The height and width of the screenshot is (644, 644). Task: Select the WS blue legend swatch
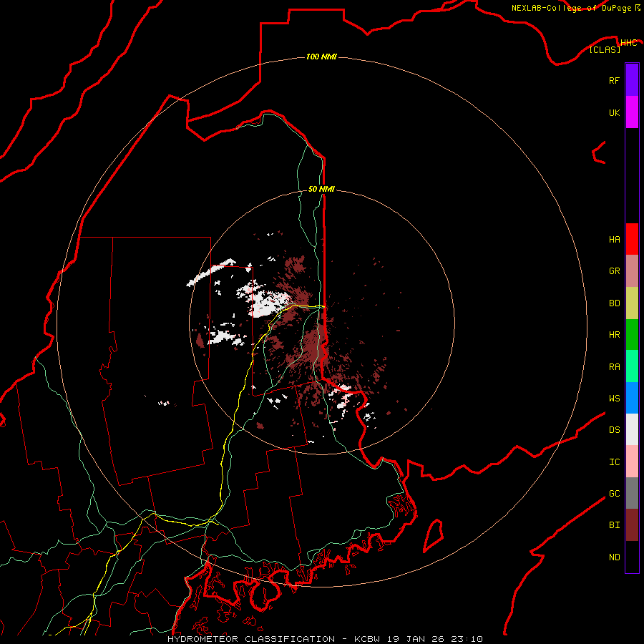tap(632, 398)
